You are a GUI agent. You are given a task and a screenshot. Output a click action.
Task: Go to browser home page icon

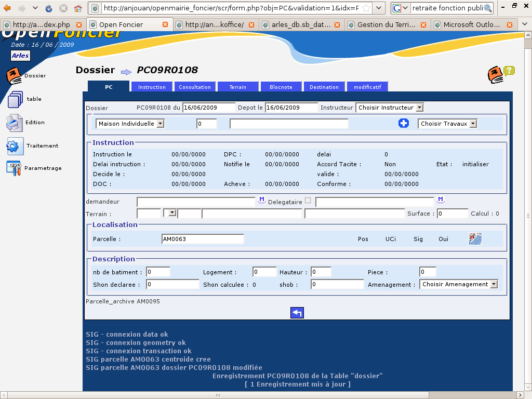click(78, 8)
